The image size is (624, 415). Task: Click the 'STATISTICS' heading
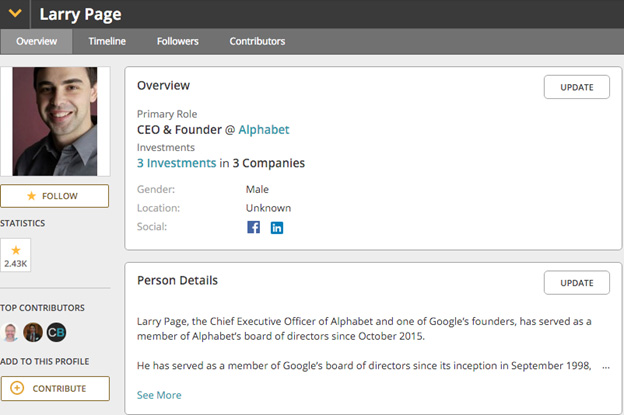(23, 223)
